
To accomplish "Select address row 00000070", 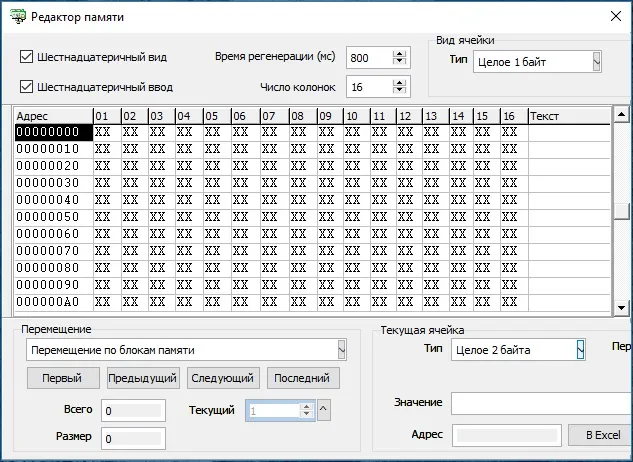I will pos(54,251).
